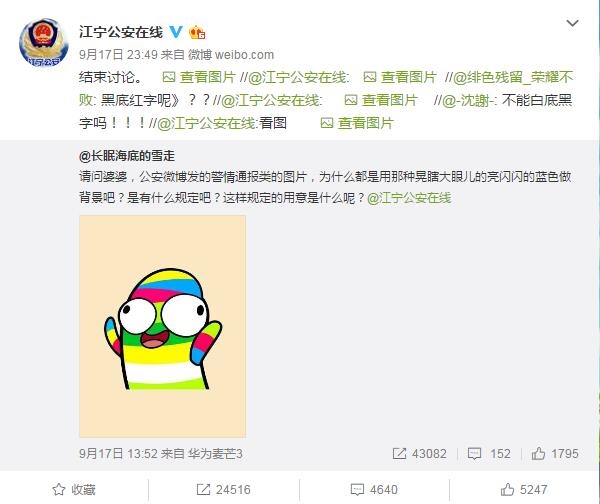Open the first 查看图片 link after 结束讨论
The image size is (600, 504).
(199, 77)
